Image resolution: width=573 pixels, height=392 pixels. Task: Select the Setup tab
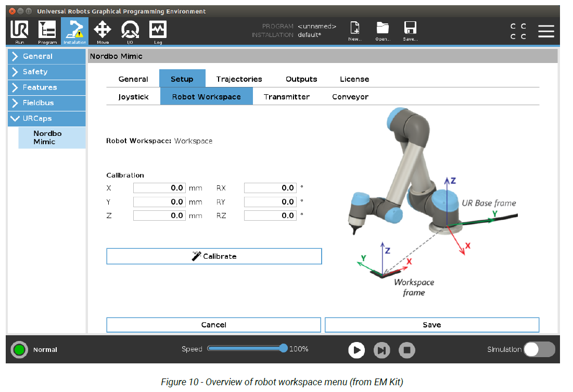[182, 79]
